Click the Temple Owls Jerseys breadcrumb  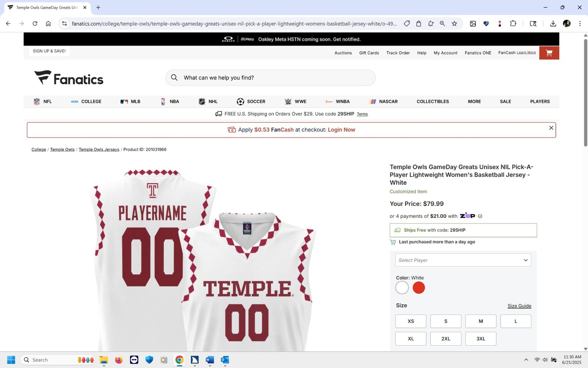pos(99,149)
